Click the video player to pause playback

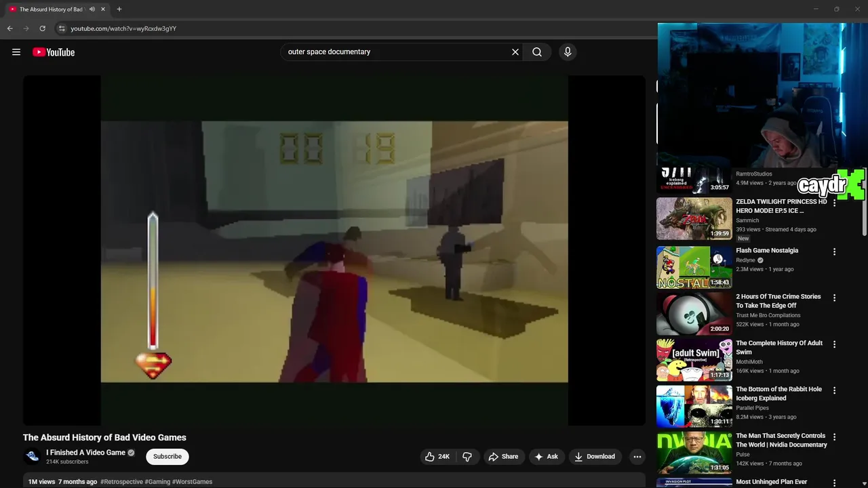coord(334,251)
